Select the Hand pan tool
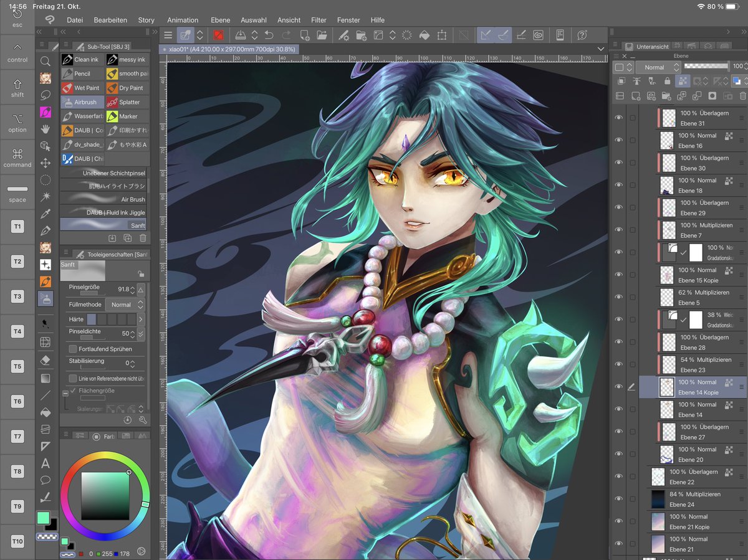748x560 pixels. click(x=46, y=129)
